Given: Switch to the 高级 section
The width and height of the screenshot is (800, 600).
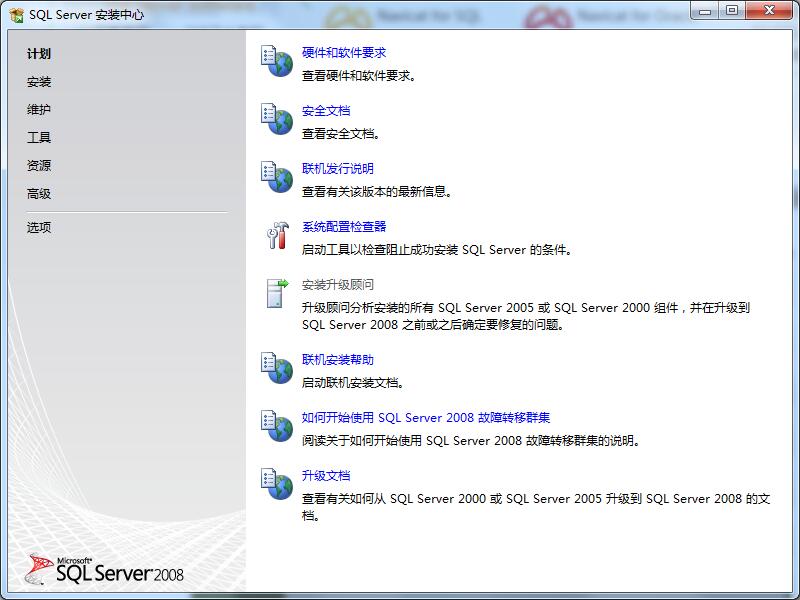Looking at the screenshot, I should pyautogui.click(x=38, y=194).
